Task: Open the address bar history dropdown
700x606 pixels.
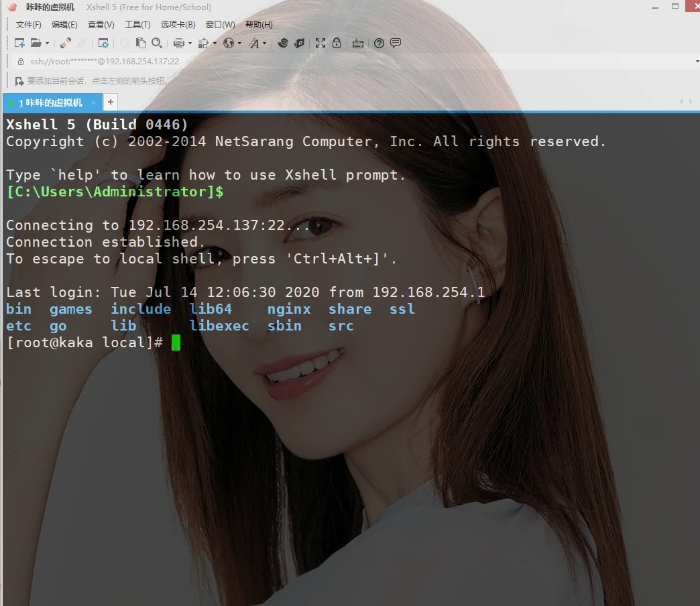Action: (x=697, y=61)
